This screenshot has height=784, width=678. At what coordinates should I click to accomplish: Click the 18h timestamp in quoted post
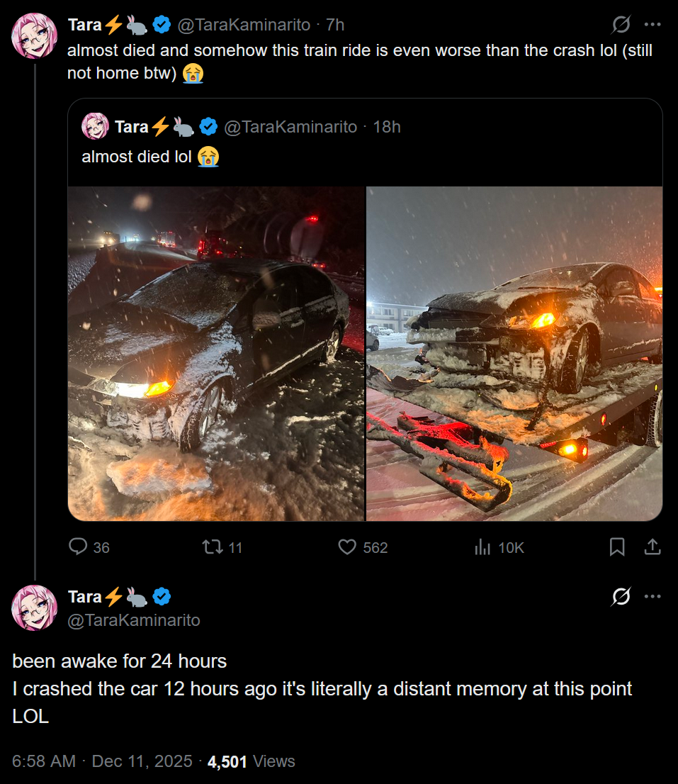point(387,126)
